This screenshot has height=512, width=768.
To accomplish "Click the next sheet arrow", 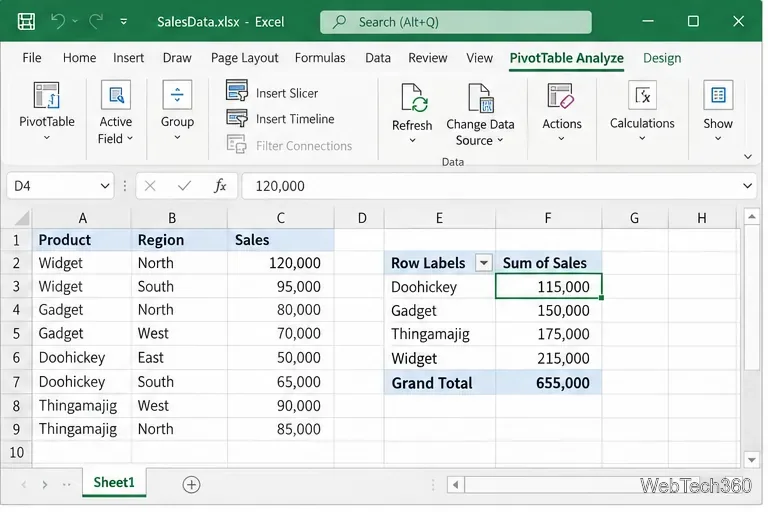I will 45,485.
